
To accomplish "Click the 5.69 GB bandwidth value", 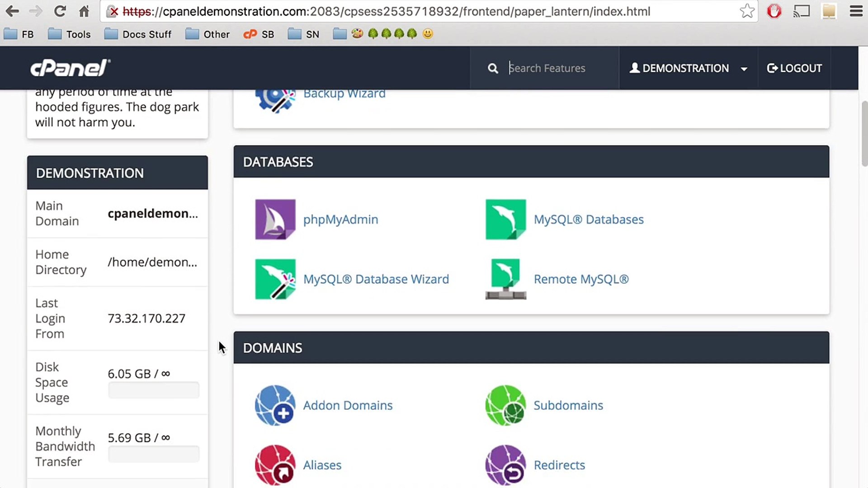I will click(x=139, y=438).
